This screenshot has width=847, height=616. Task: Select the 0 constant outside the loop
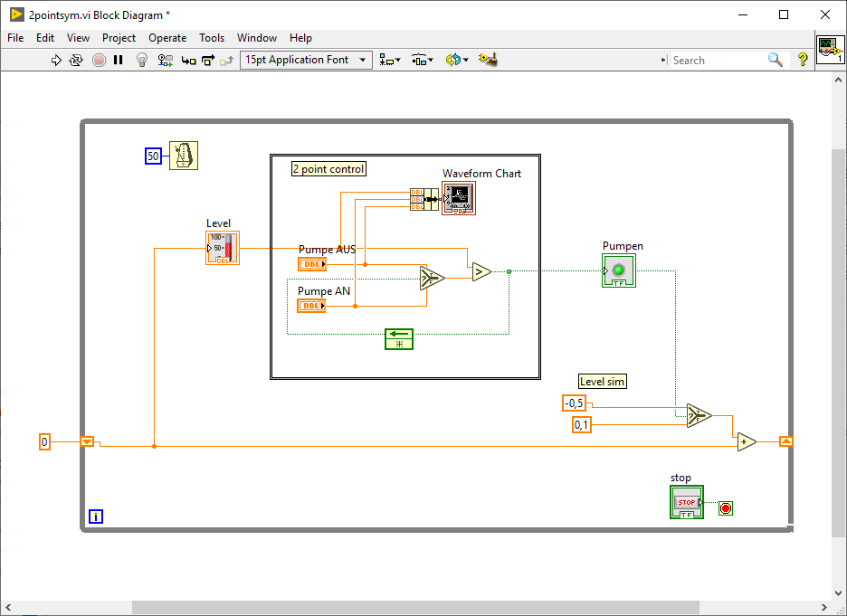tap(45, 441)
